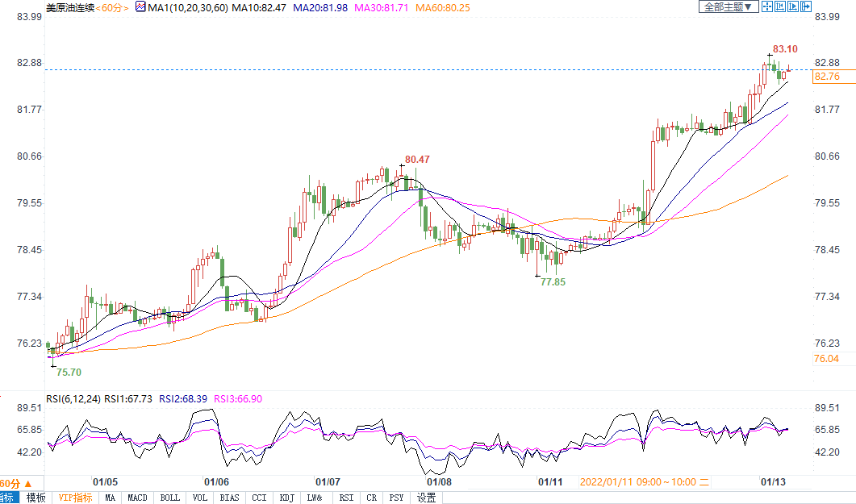856x504 pixels.
Task: Switch to MACD indicator
Action: 138,498
